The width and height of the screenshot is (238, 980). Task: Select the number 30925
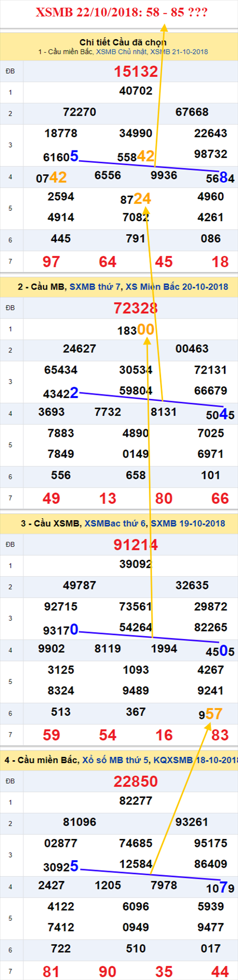(x=61, y=866)
